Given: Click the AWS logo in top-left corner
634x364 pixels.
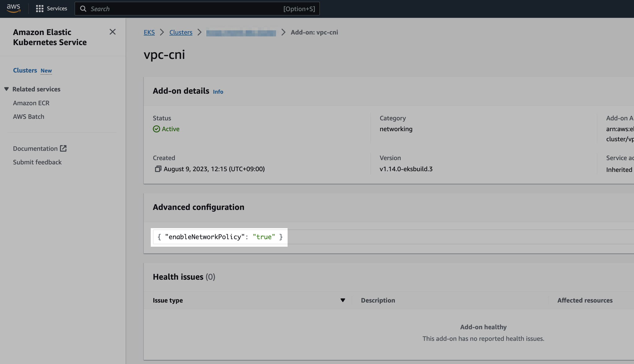Looking at the screenshot, I should (13, 8).
